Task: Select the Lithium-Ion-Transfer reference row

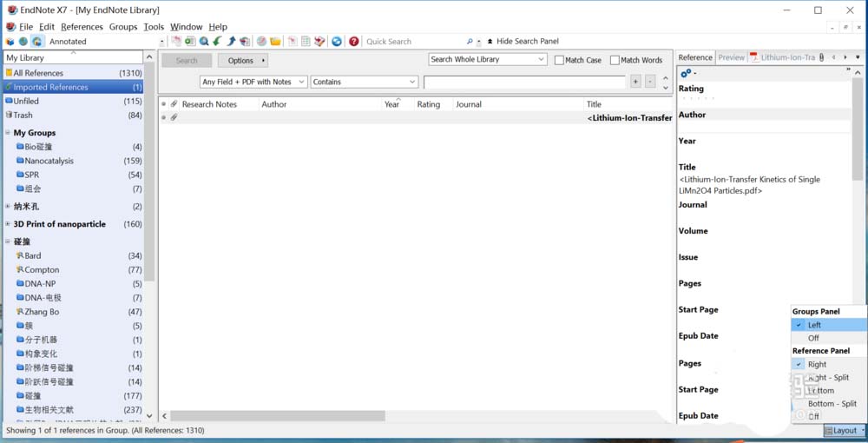Action: pos(416,117)
